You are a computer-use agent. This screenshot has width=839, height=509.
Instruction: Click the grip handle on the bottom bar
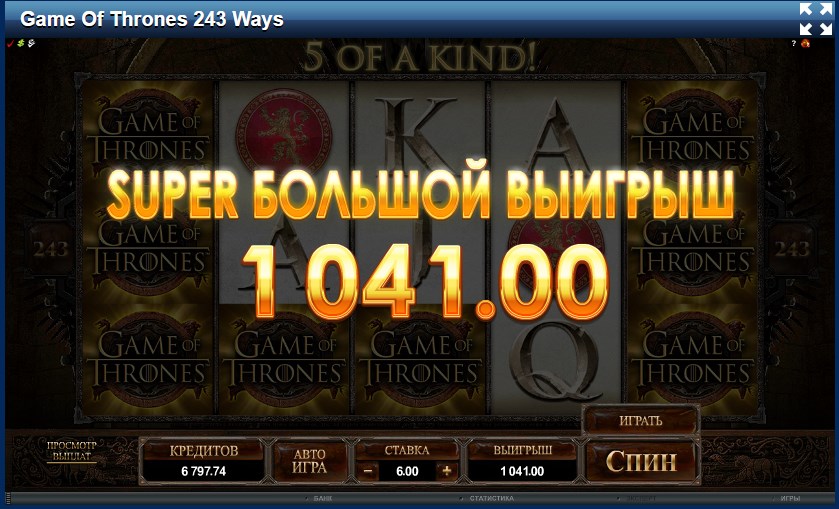pos(9,498)
